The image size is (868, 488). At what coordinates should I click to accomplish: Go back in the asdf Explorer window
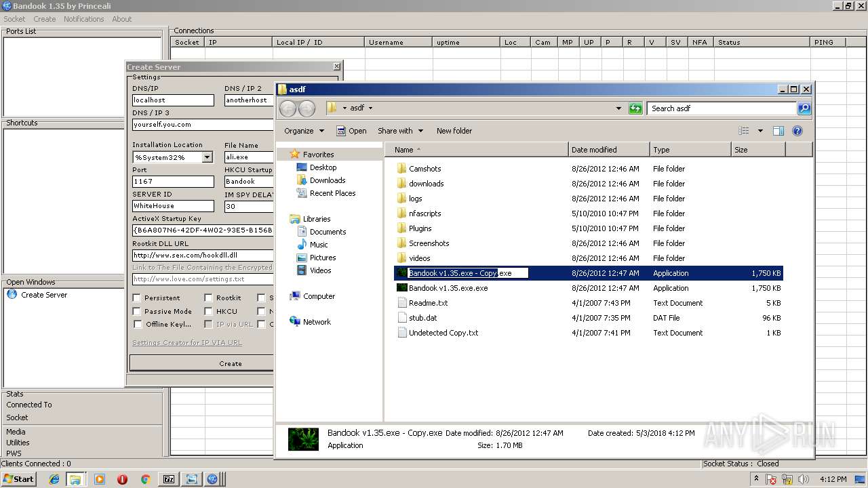[288, 108]
